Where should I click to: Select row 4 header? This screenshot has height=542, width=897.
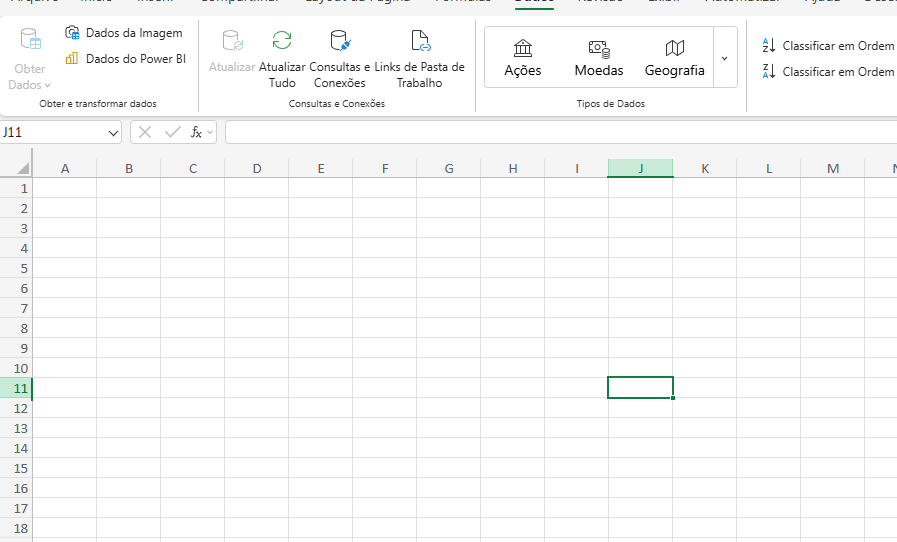[16, 248]
